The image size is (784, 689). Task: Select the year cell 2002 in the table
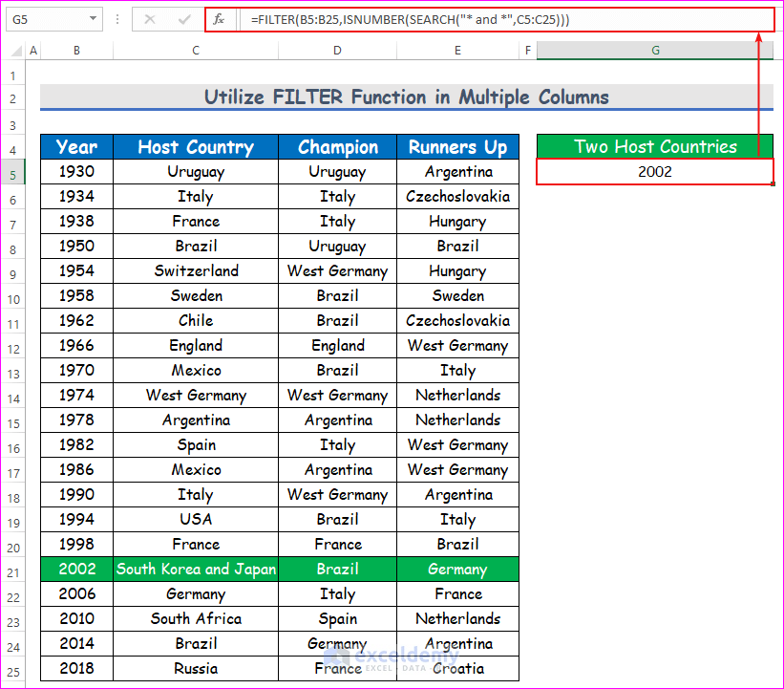(76, 569)
